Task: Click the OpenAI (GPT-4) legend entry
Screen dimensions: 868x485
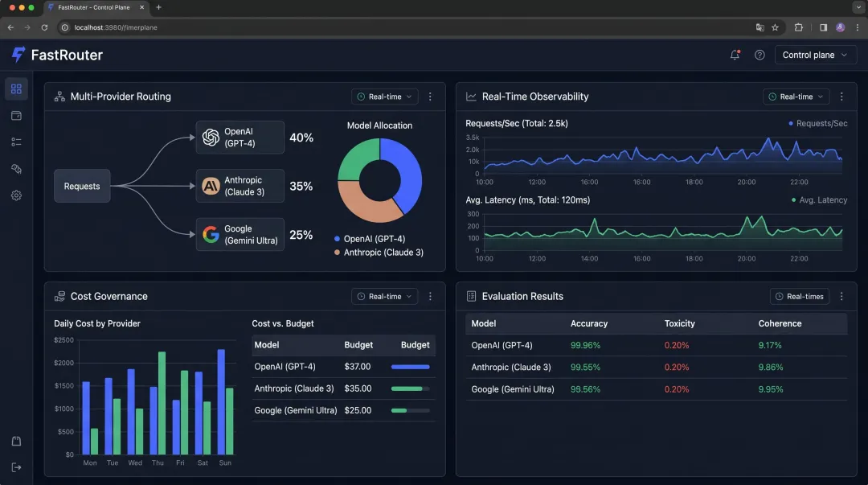Action: pyautogui.click(x=369, y=239)
